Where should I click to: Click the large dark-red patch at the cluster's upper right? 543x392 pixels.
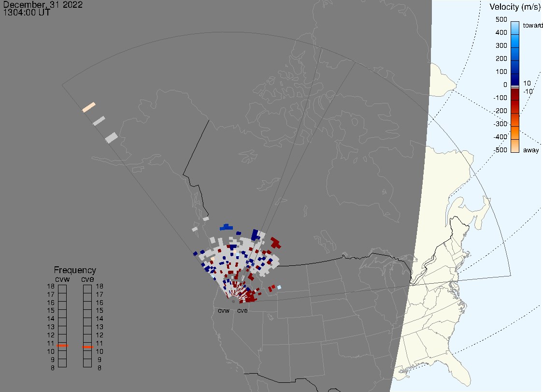pyautogui.click(x=276, y=243)
